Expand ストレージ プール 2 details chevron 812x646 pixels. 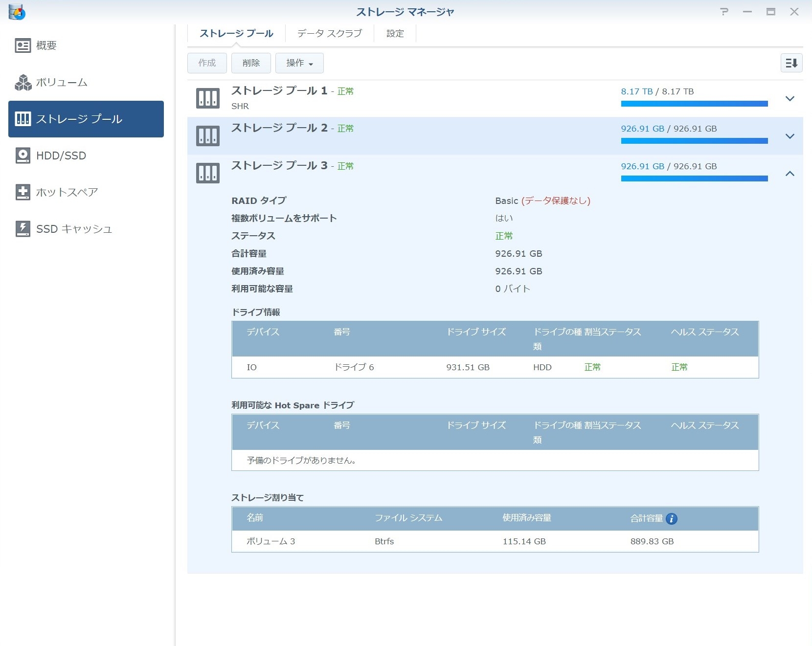point(789,136)
